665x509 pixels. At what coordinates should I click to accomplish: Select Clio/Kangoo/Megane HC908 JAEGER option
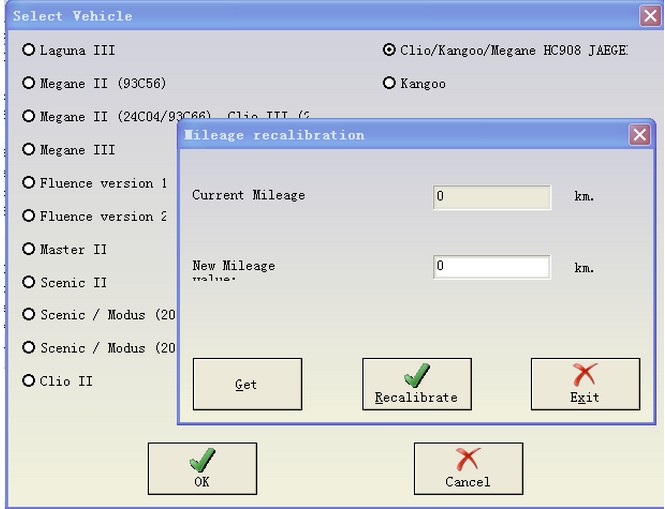coord(389,50)
